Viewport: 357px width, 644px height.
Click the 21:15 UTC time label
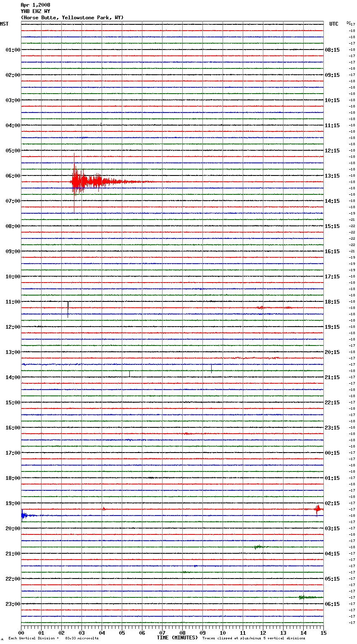point(332,377)
